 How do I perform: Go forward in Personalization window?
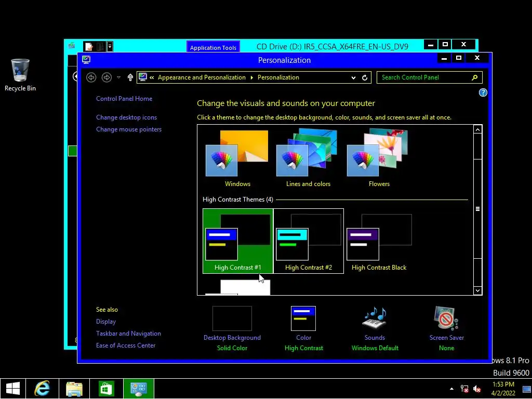point(107,77)
